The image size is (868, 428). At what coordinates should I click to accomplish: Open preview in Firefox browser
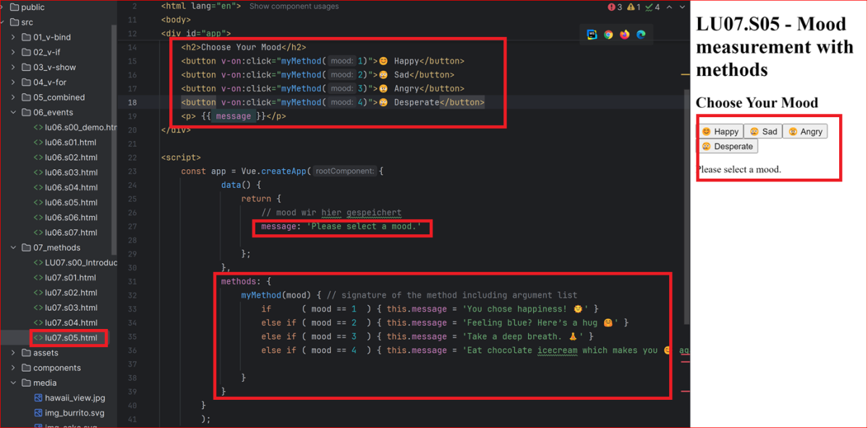coord(624,34)
